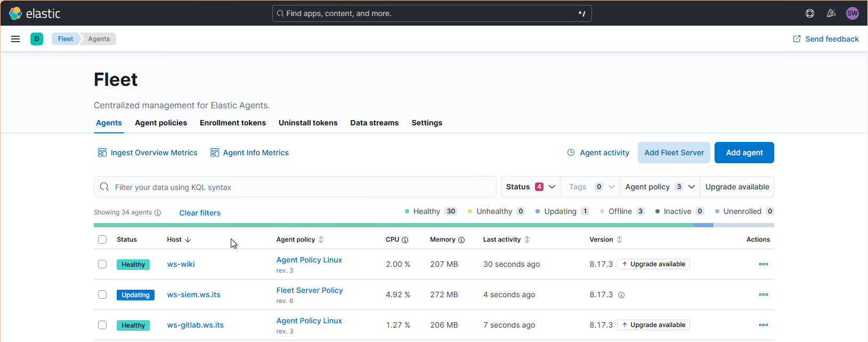This screenshot has width=868, height=342.
Task: Click the Host column sort arrow
Action: 188,240
